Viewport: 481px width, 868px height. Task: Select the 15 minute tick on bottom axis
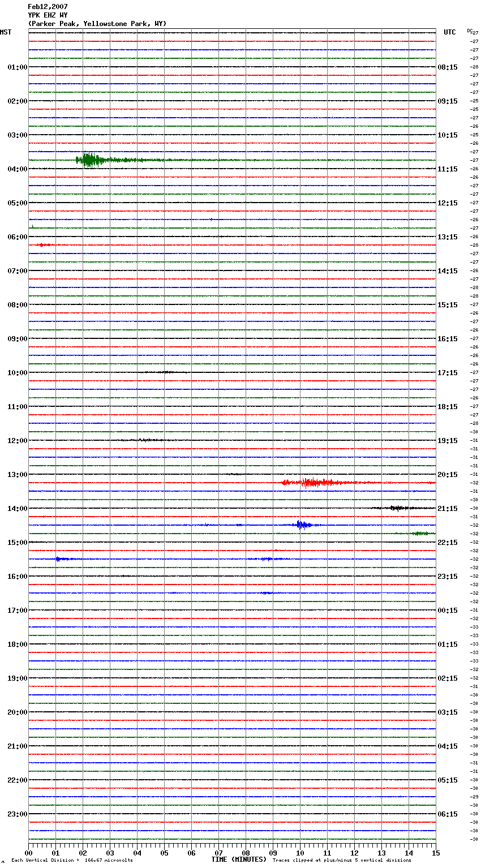(436, 853)
